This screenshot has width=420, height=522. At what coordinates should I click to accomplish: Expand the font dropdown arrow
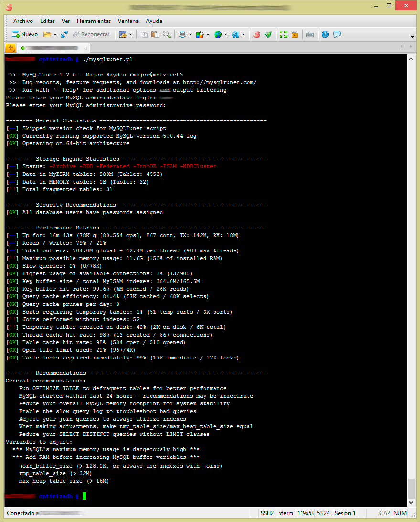coord(244,34)
